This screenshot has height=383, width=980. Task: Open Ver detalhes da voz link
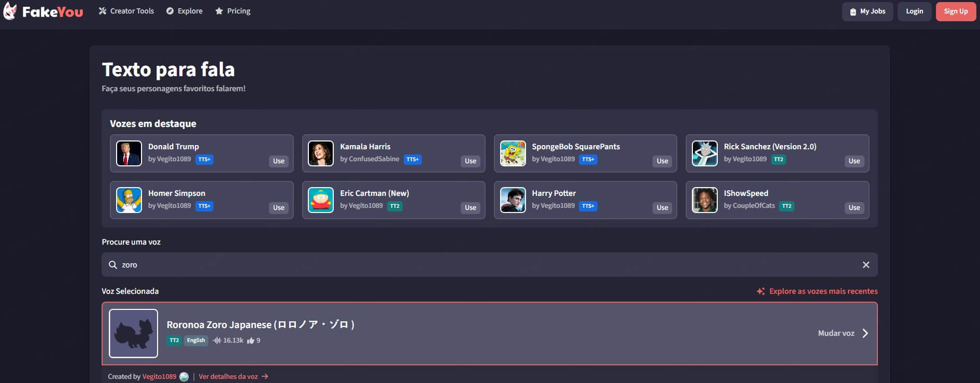pyautogui.click(x=233, y=377)
